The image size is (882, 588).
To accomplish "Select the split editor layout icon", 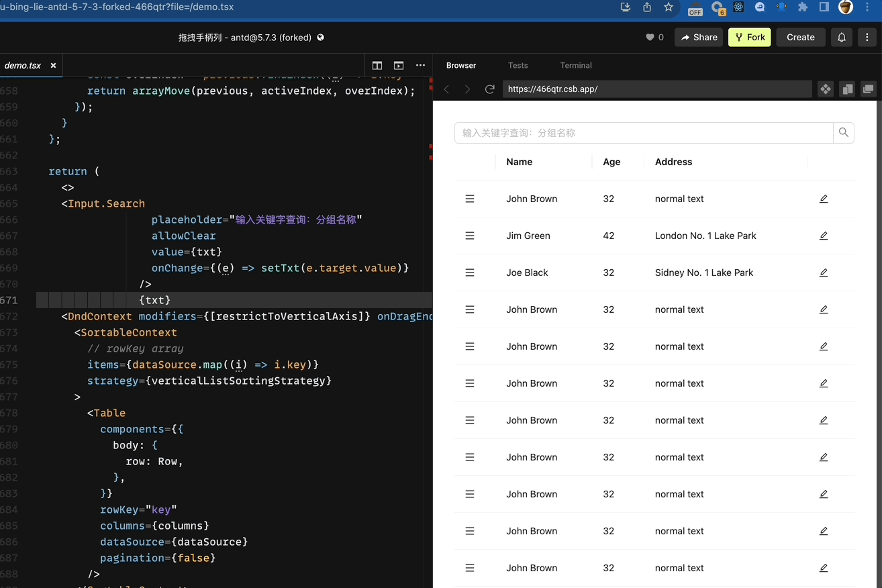I will (x=377, y=65).
